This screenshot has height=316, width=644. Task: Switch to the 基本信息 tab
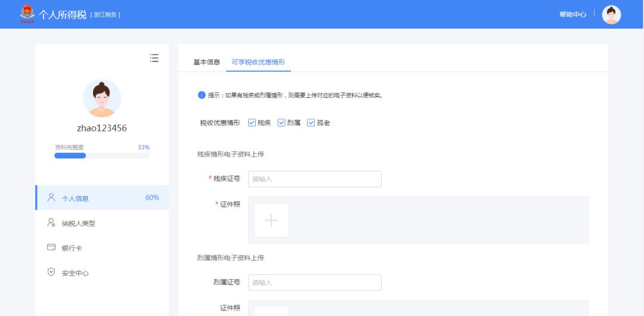206,62
